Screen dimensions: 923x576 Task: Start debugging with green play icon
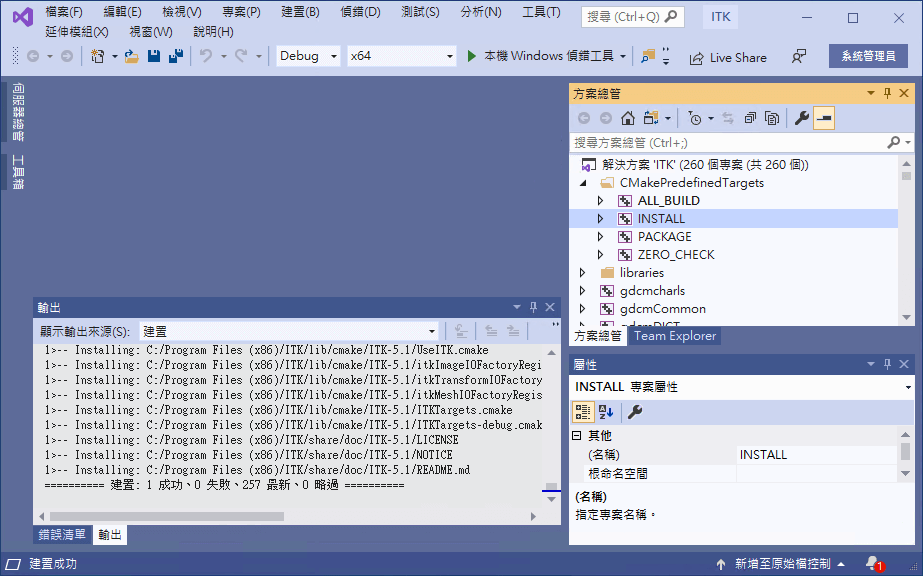click(x=472, y=56)
